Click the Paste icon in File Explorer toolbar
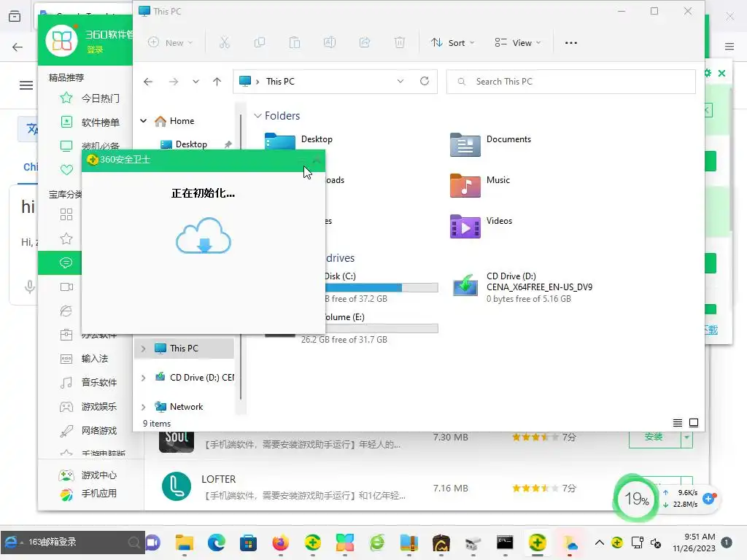 coord(295,43)
